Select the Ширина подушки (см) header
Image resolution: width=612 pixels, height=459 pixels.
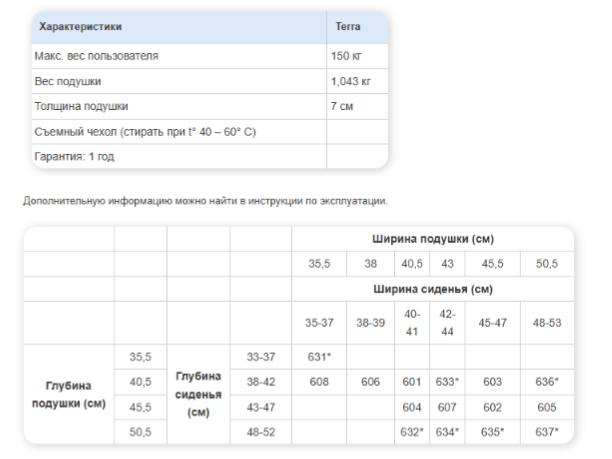click(x=432, y=239)
